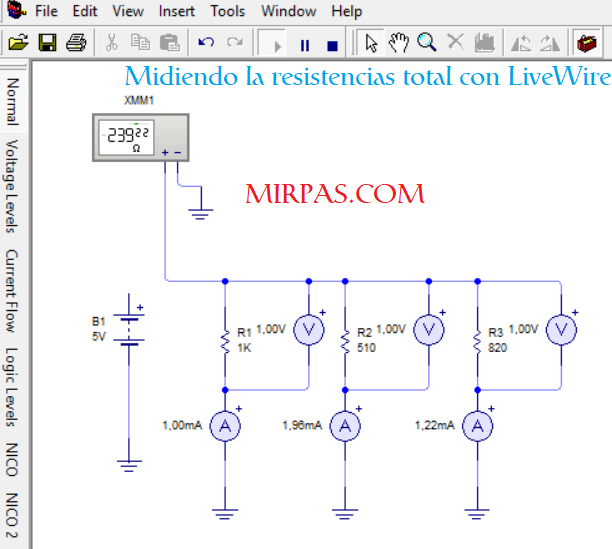This screenshot has width=612, height=549.
Task: Select the magnifier zoom tool
Action: [427, 42]
